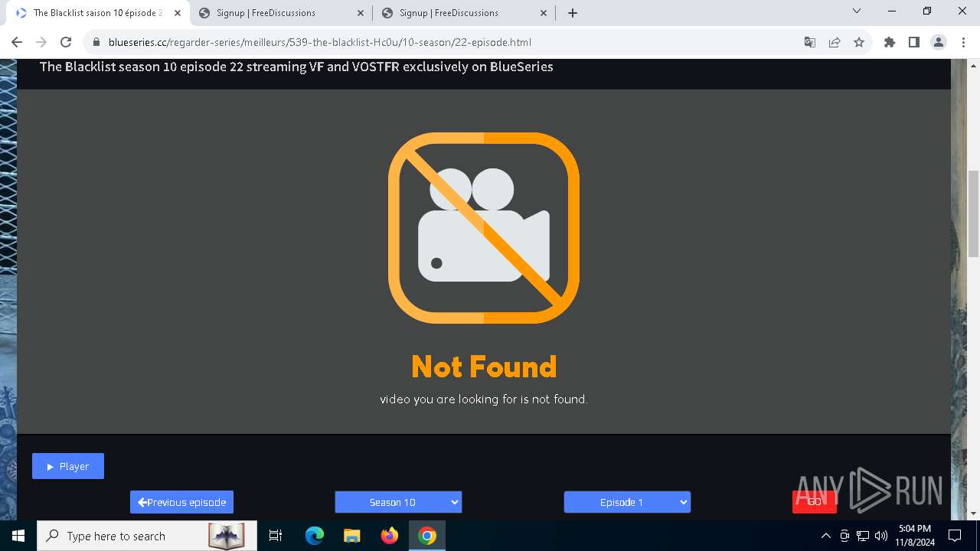Click the scrollbar down arrow
The width and height of the screenshot is (980, 551).
(x=973, y=514)
